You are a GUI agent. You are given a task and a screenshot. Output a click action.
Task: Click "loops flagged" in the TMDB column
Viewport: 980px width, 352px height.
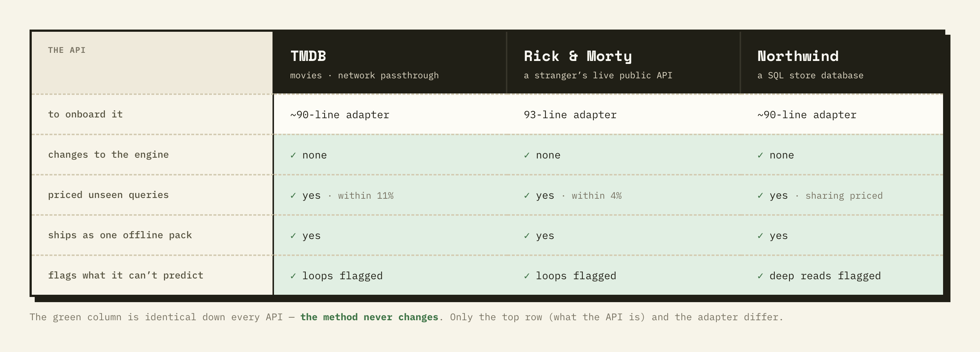tap(342, 276)
